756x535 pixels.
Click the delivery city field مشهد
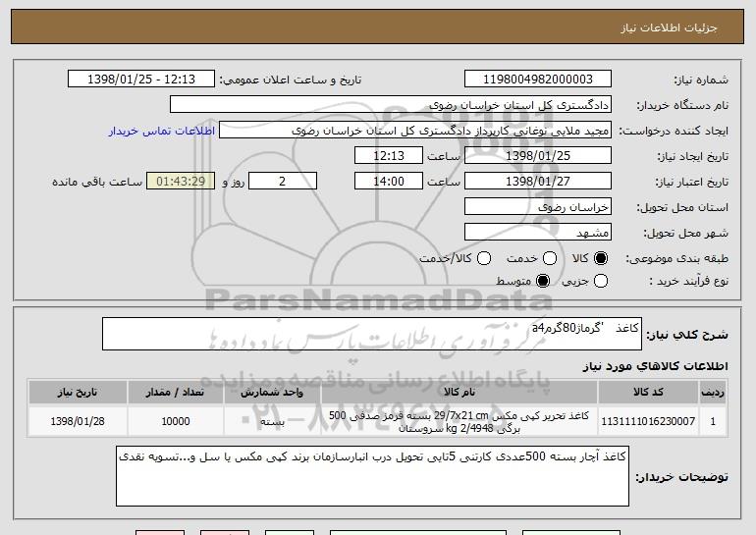click(538, 233)
